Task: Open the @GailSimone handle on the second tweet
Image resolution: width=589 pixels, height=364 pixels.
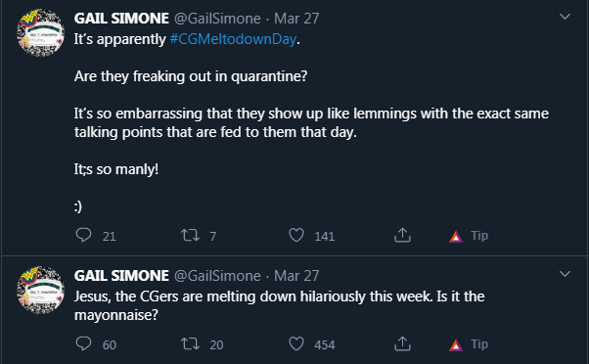Action: [x=217, y=276]
